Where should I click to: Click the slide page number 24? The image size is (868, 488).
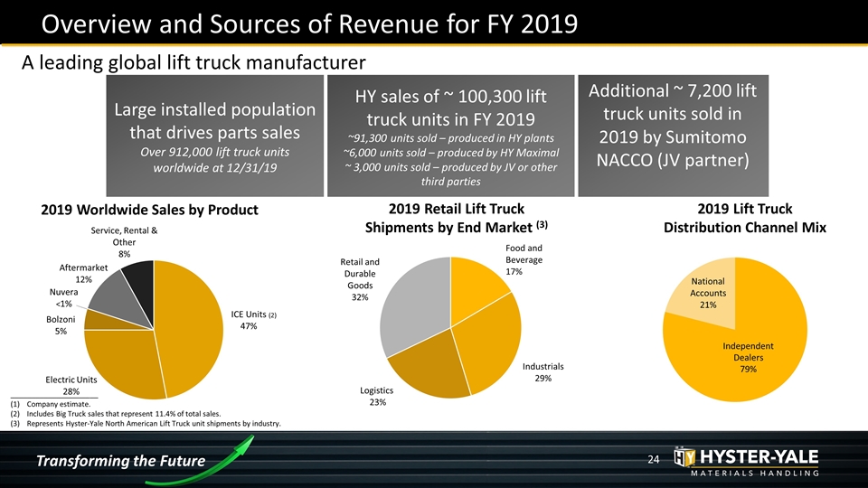[654, 459]
